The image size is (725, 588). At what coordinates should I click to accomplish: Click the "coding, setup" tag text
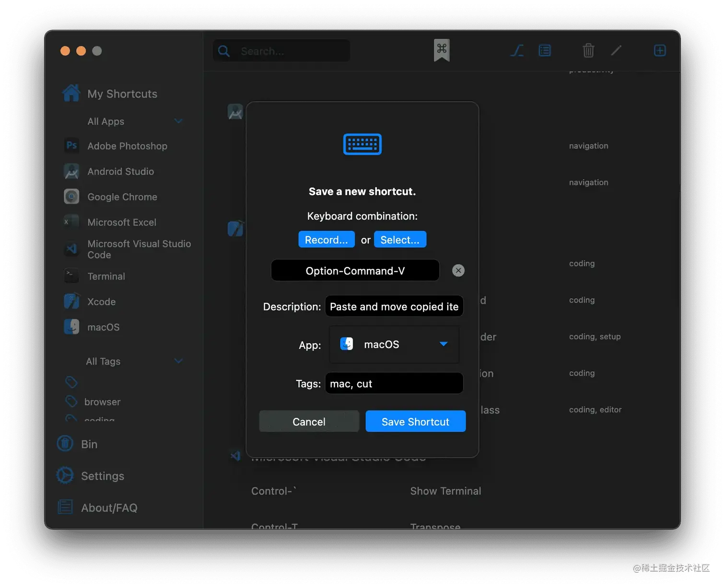pyautogui.click(x=595, y=336)
